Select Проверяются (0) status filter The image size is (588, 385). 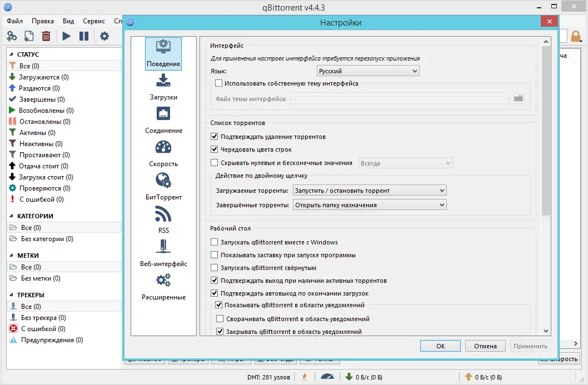click(44, 188)
